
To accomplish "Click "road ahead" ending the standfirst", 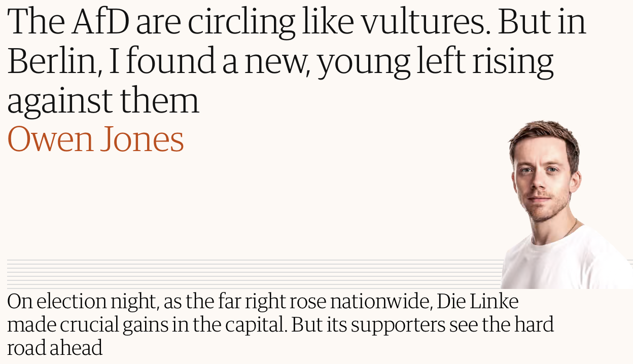I will pyautogui.click(x=55, y=348).
